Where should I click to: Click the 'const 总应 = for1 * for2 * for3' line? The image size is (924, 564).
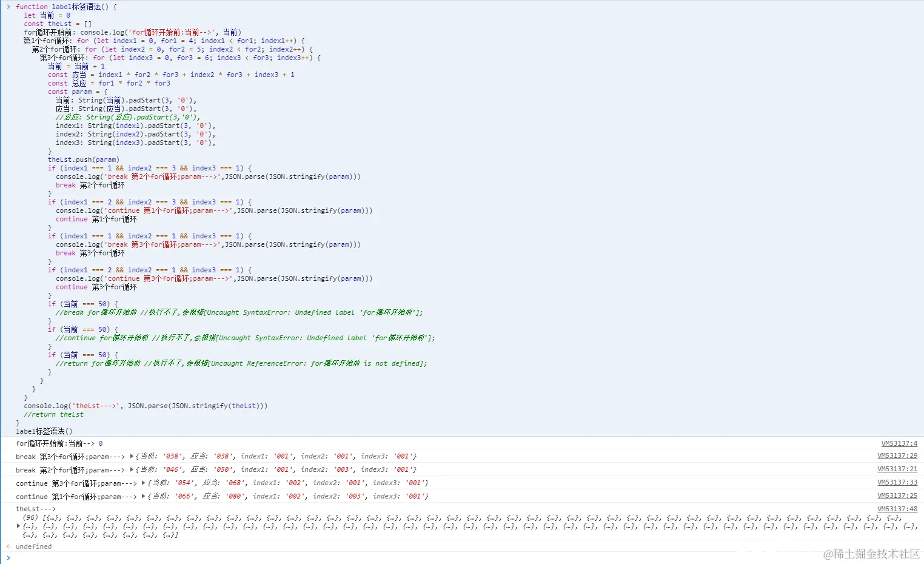[x=109, y=83]
